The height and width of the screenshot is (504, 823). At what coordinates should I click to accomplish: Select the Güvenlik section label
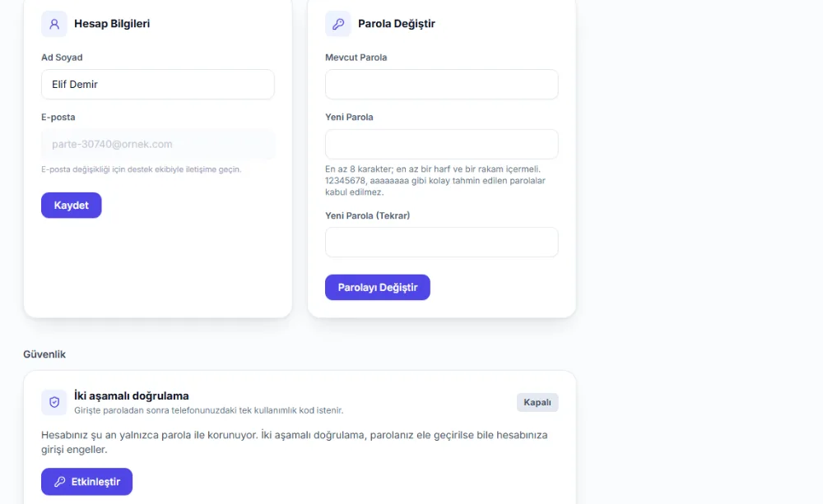[x=44, y=354]
